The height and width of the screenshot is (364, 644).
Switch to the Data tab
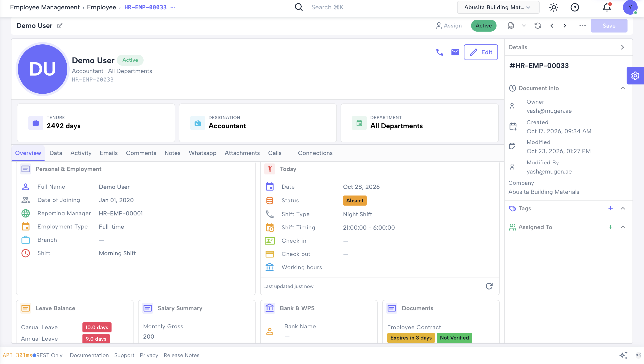(55, 153)
